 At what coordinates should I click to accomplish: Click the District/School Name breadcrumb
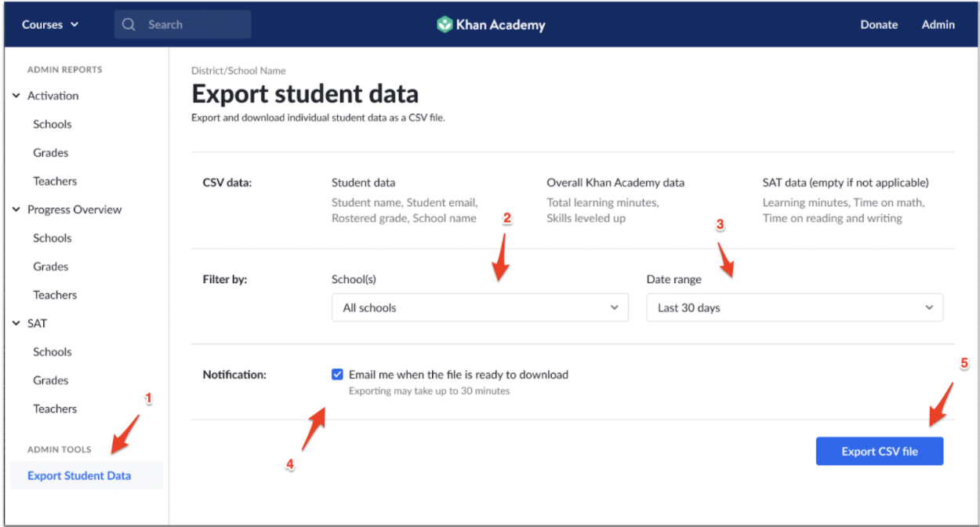(238, 71)
